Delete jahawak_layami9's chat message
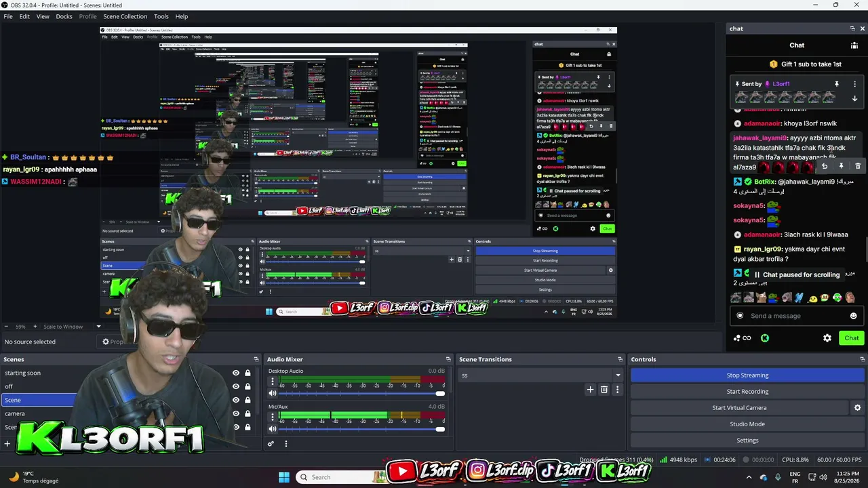 click(x=858, y=166)
